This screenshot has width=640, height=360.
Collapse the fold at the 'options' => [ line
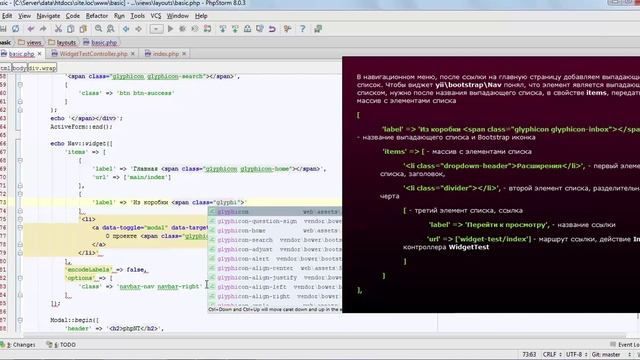[20, 278]
